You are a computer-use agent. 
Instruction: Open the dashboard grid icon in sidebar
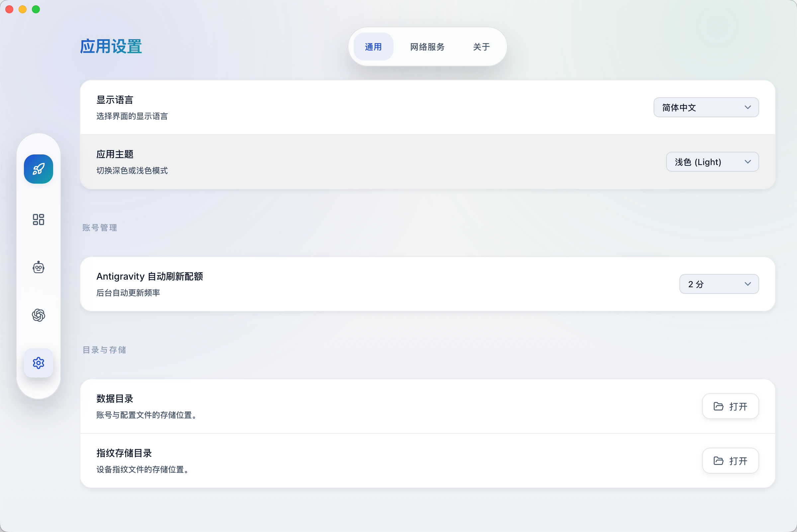38,220
